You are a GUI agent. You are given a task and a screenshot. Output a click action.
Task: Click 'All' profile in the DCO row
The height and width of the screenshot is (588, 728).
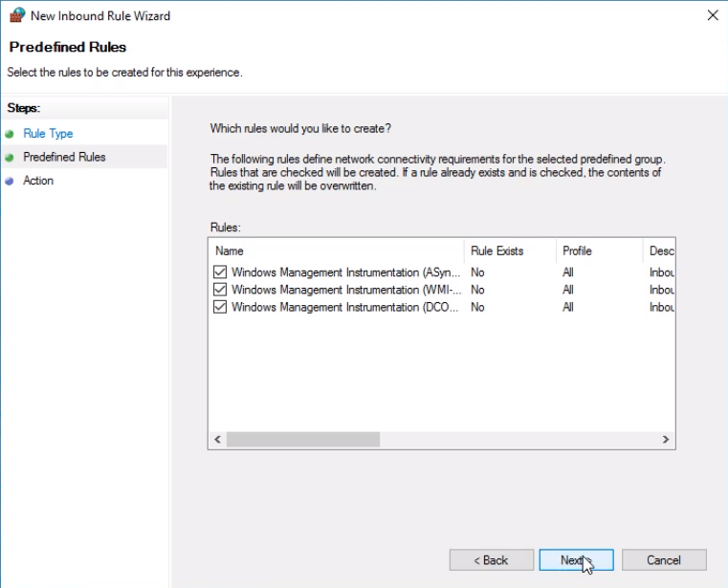pyautogui.click(x=568, y=307)
